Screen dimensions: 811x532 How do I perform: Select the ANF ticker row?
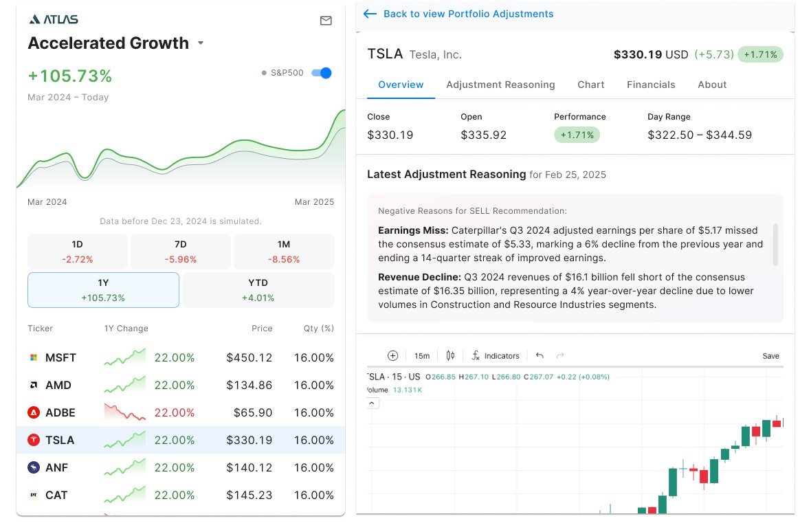point(181,467)
